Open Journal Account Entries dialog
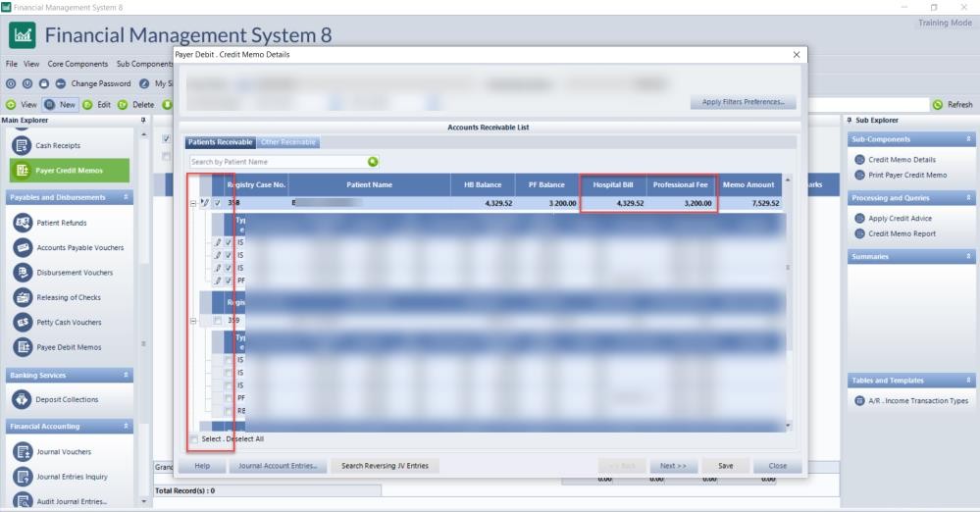The height and width of the screenshot is (512, 980). click(278, 466)
